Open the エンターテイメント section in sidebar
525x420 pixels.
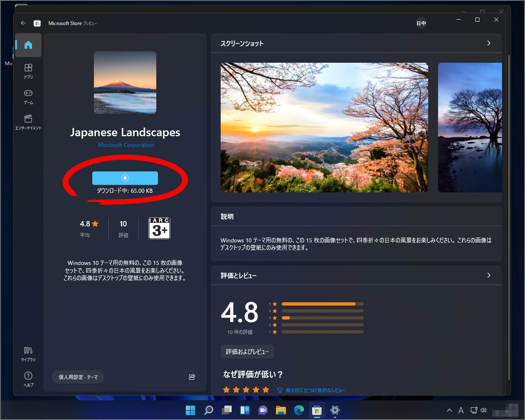[28, 122]
